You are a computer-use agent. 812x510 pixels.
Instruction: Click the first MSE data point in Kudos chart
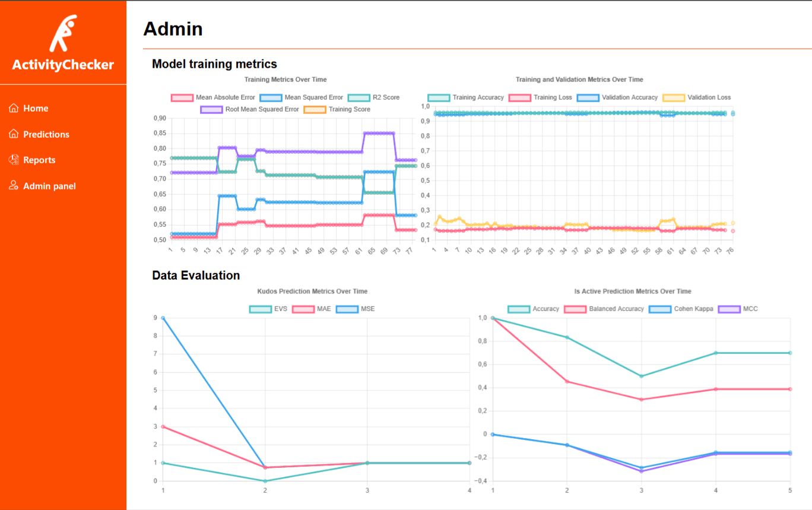point(163,318)
